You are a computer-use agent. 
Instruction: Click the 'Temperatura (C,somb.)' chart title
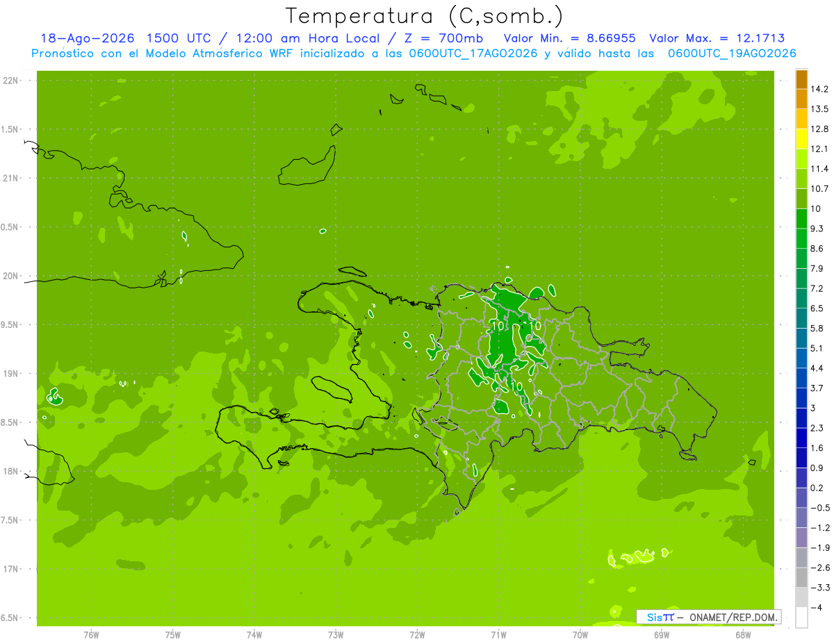click(x=425, y=16)
